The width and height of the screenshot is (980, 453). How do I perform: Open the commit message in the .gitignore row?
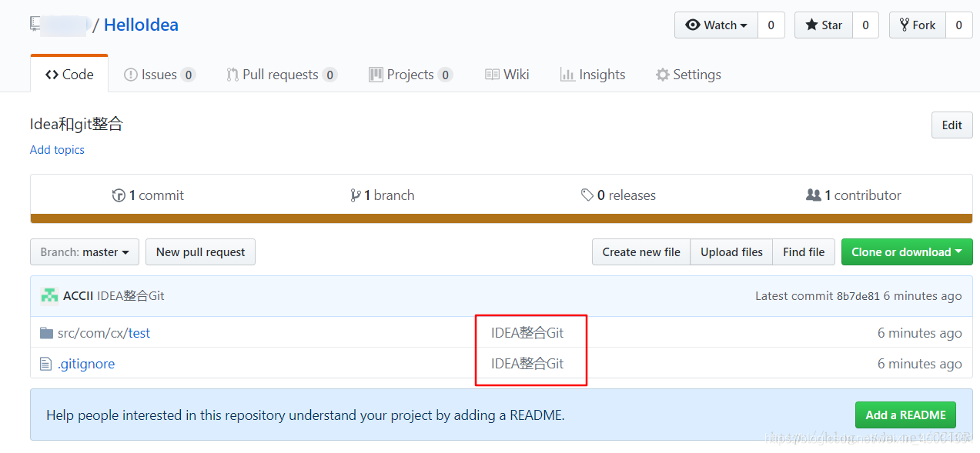527,364
